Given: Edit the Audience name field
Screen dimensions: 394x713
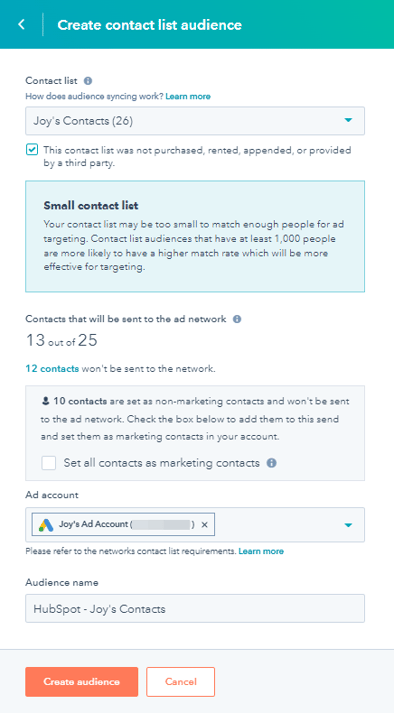Looking at the screenshot, I should (x=195, y=608).
